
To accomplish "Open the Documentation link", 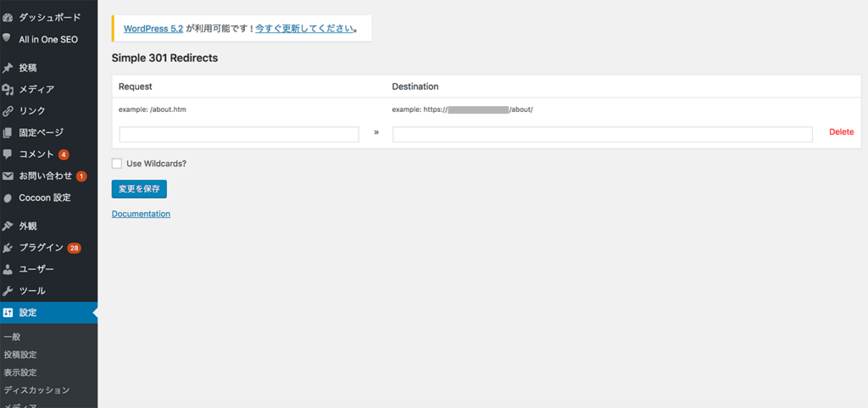I will (142, 214).
